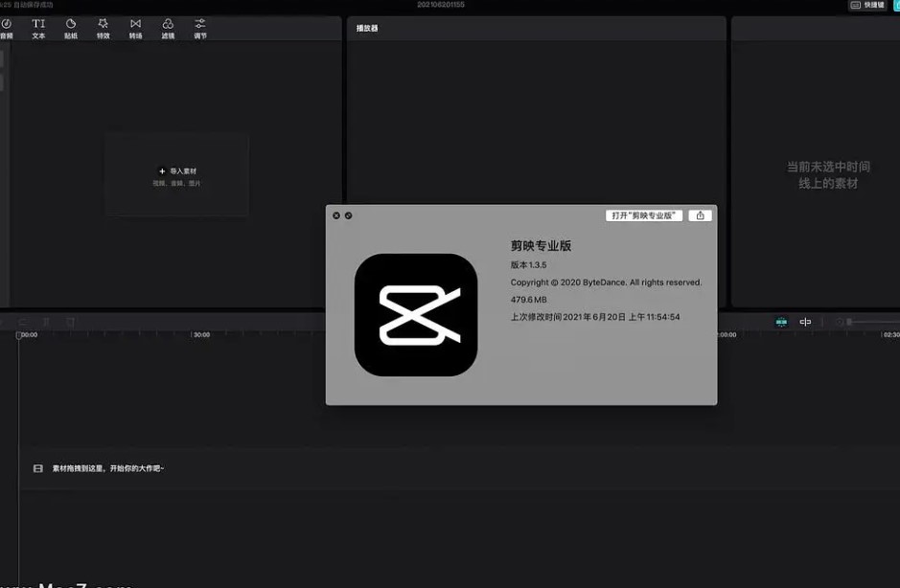Click the Copyright © 2020 ByteDance line
The width and height of the screenshot is (900, 588).
(606, 283)
